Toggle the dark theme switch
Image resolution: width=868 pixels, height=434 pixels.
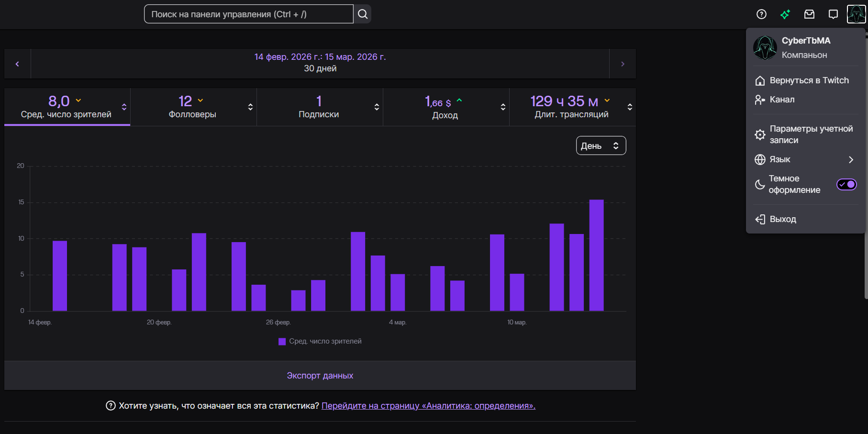tap(846, 184)
